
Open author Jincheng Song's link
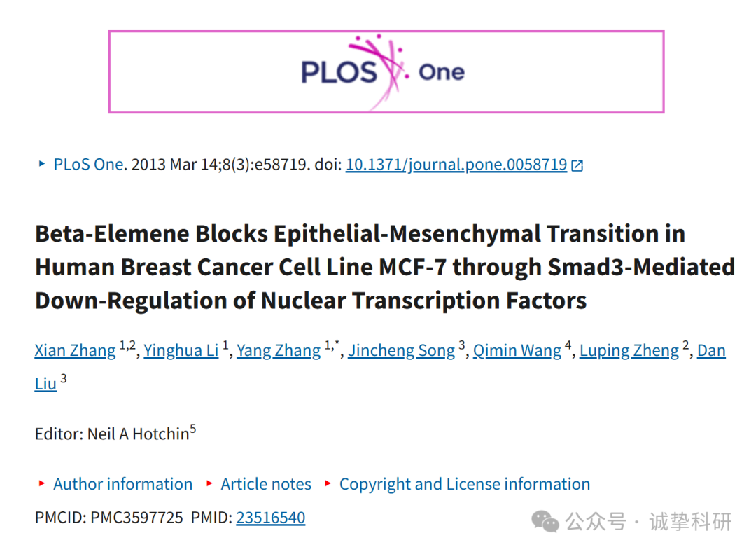[x=402, y=350]
